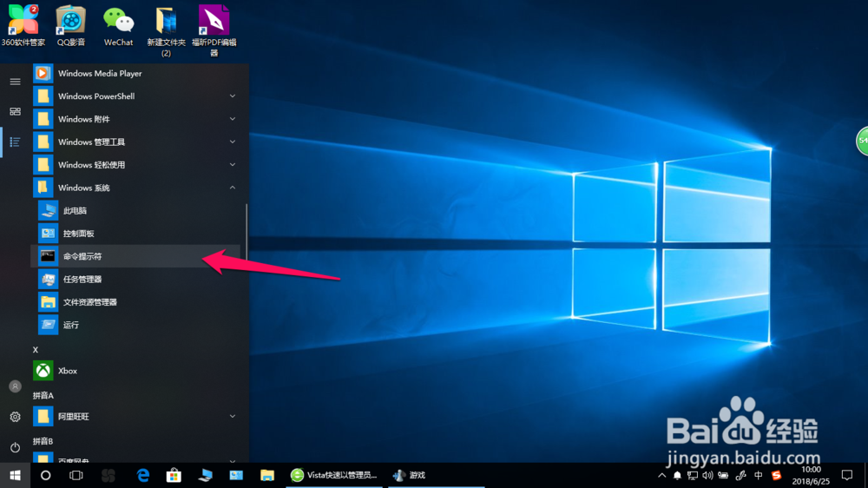Collapse Windows 系统 folder chevron
The width and height of the screenshot is (868, 488).
pos(233,188)
